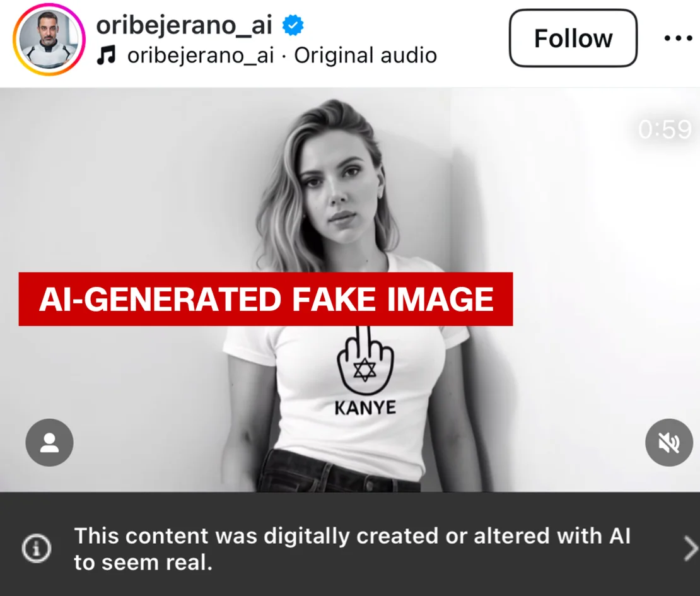700x596 pixels.
Task: Click the info icon on AI label
Action: point(37,548)
